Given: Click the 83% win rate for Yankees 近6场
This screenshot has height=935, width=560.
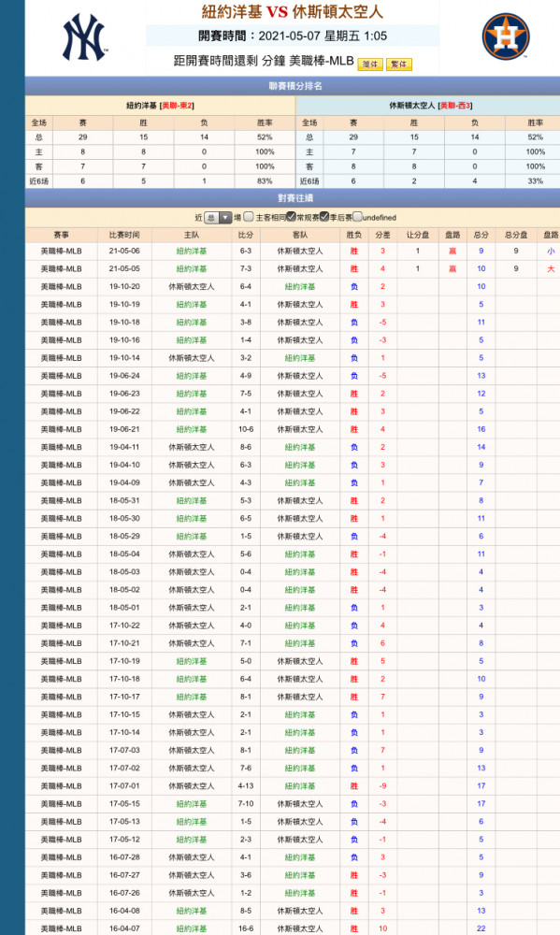Looking at the screenshot, I should 265,181.
